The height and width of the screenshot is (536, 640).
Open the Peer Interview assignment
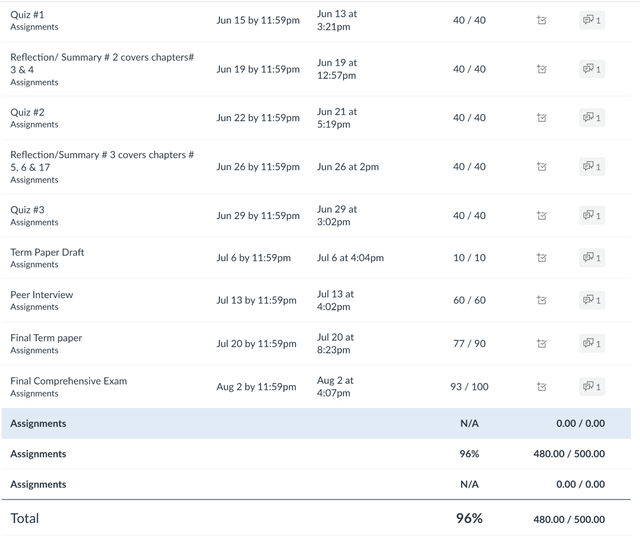pos(41,295)
